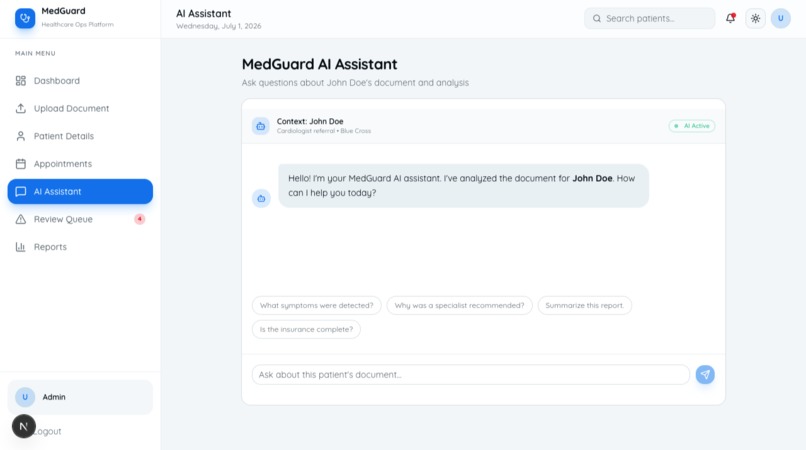
Task: Click the bot avatar next to greeting message
Action: click(261, 199)
